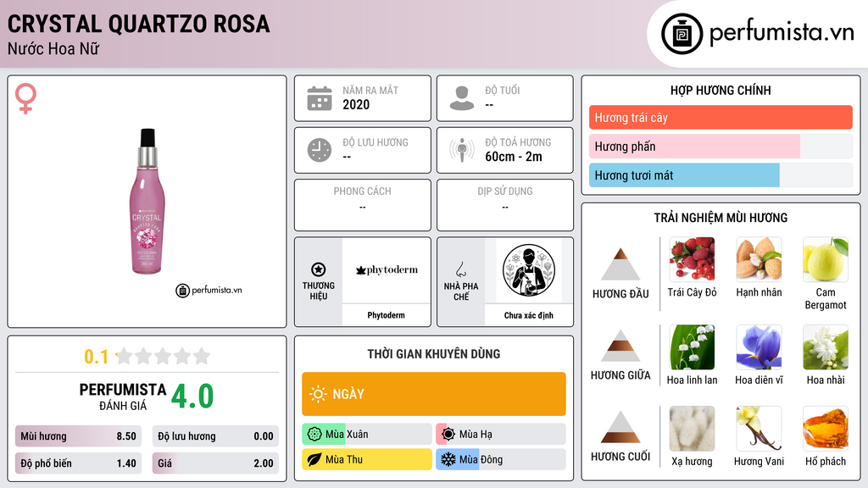Click the 0.1 user rating score
Screen dimensions: 868x488
point(96,357)
